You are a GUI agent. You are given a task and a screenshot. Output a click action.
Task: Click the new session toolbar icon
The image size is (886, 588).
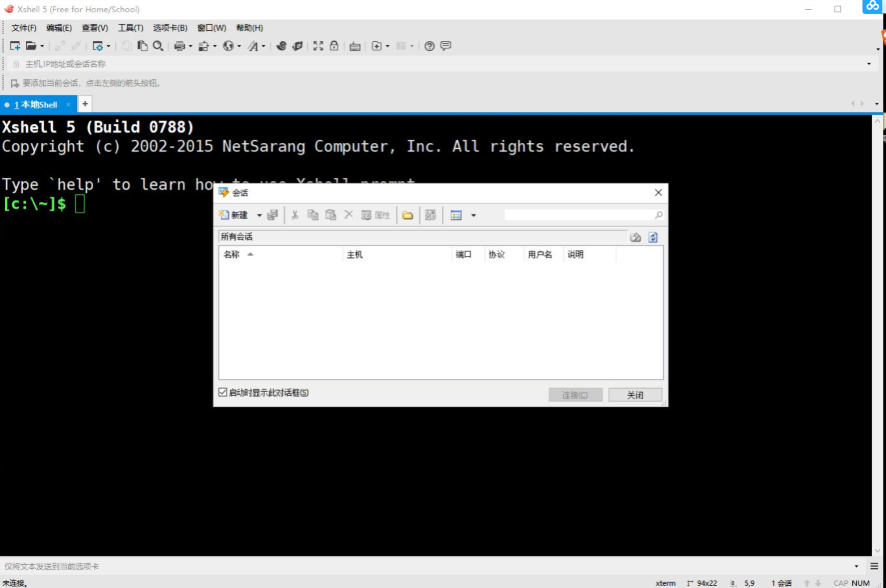[15, 46]
